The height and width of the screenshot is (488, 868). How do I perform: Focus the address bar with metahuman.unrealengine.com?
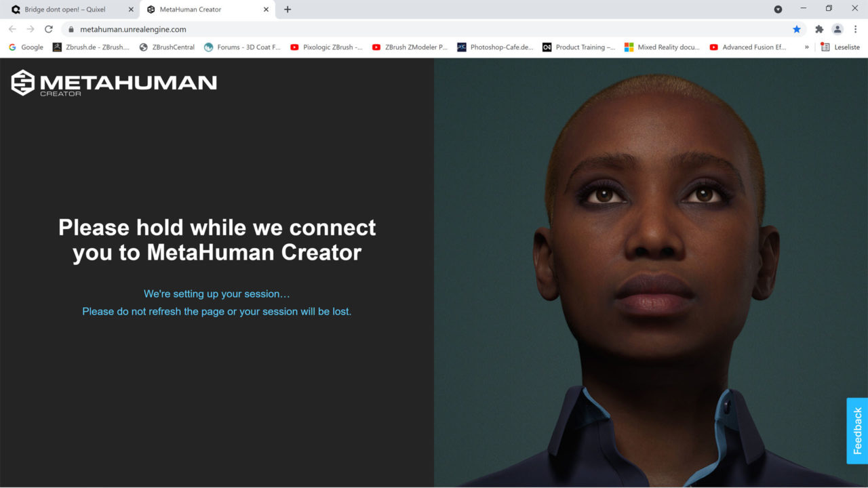coord(434,29)
